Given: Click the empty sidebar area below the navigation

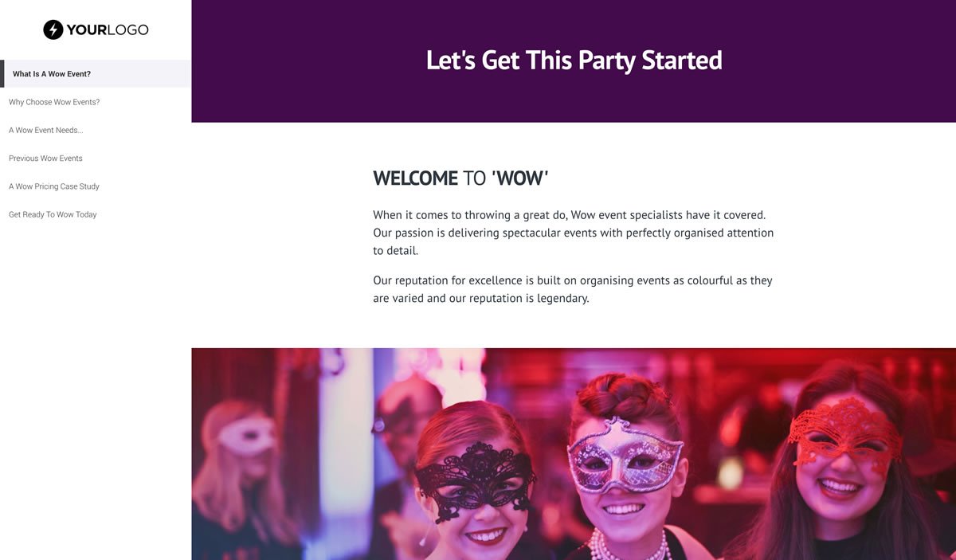Looking at the screenshot, I should click(x=96, y=382).
